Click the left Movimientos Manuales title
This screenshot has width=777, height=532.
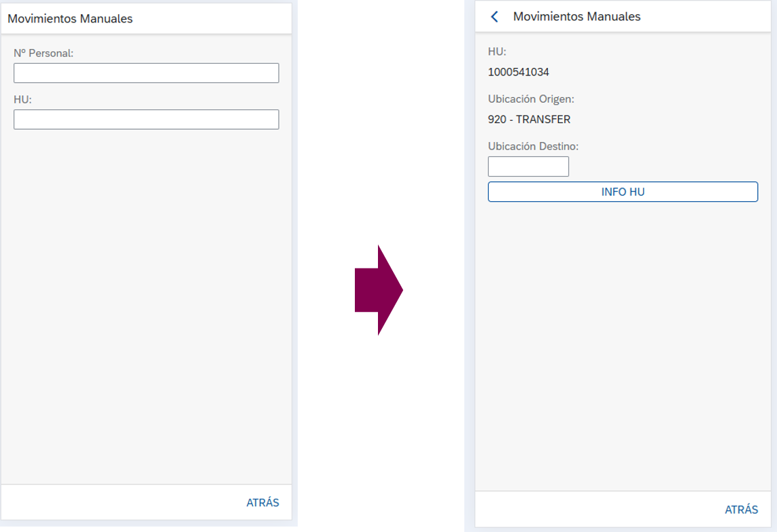70,19
